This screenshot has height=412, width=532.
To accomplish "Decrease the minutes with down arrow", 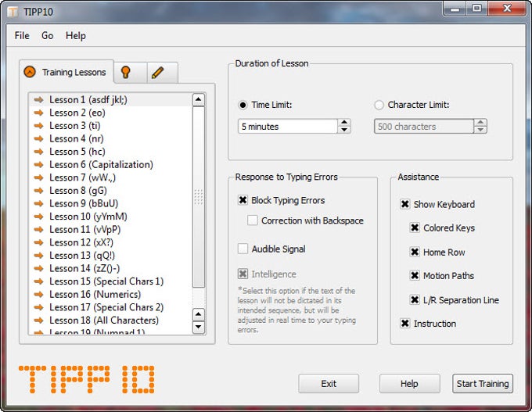I will 344,130.
